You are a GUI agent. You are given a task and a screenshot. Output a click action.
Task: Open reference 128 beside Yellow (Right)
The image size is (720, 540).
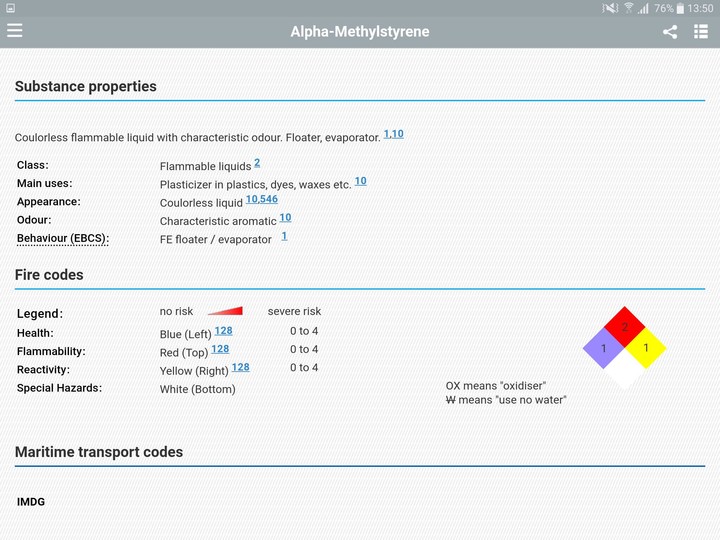[x=241, y=367]
